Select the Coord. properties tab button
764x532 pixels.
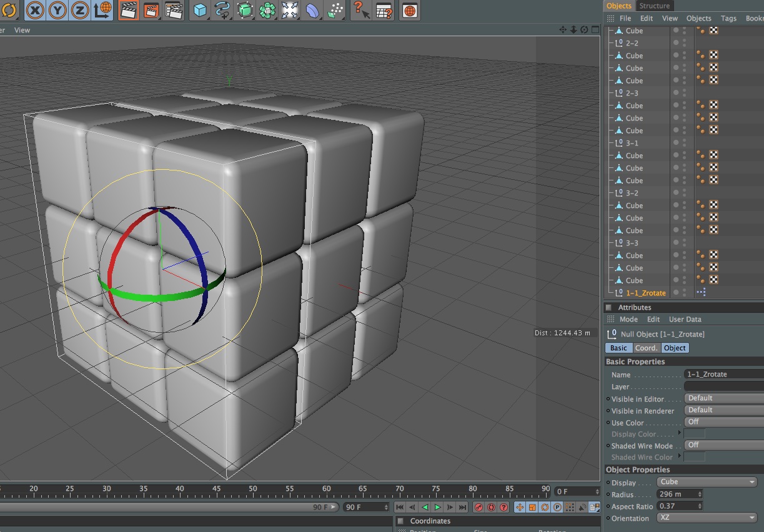click(x=647, y=348)
